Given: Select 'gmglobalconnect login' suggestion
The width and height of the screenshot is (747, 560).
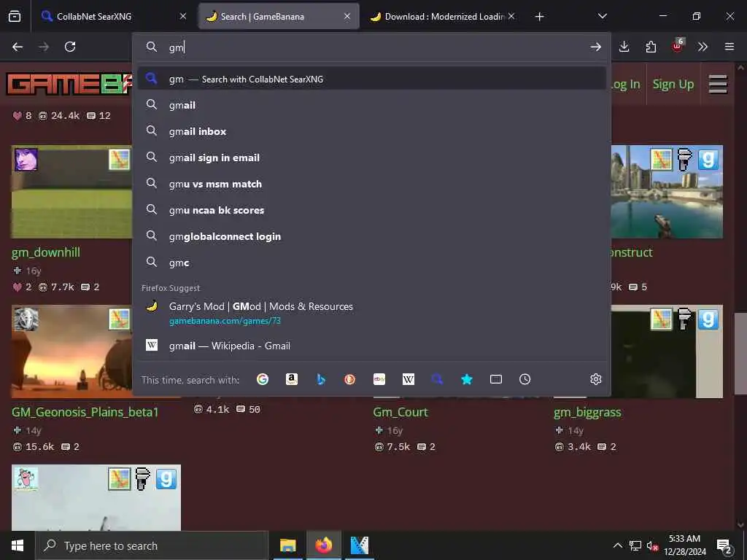Looking at the screenshot, I should [x=371, y=236].
